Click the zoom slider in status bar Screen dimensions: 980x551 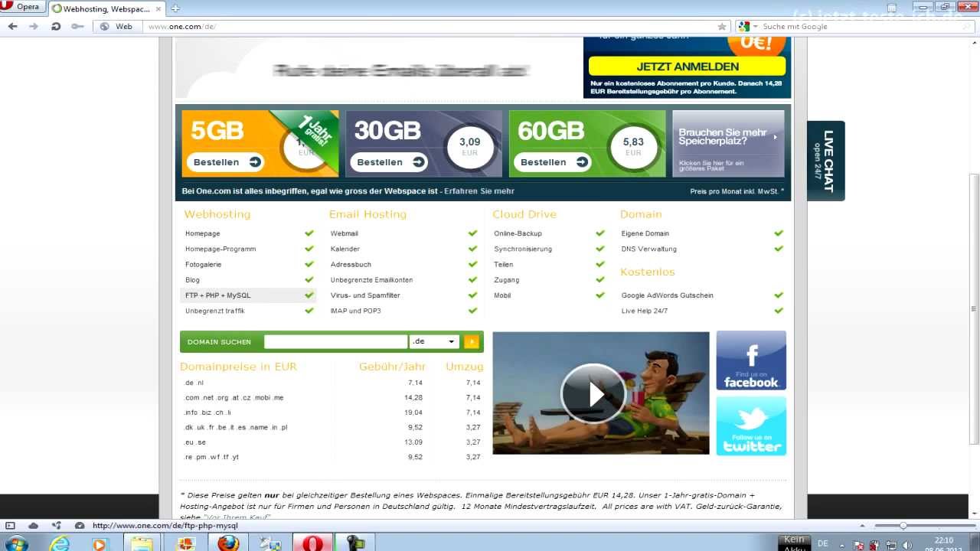pyautogui.click(x=903, y=526)
